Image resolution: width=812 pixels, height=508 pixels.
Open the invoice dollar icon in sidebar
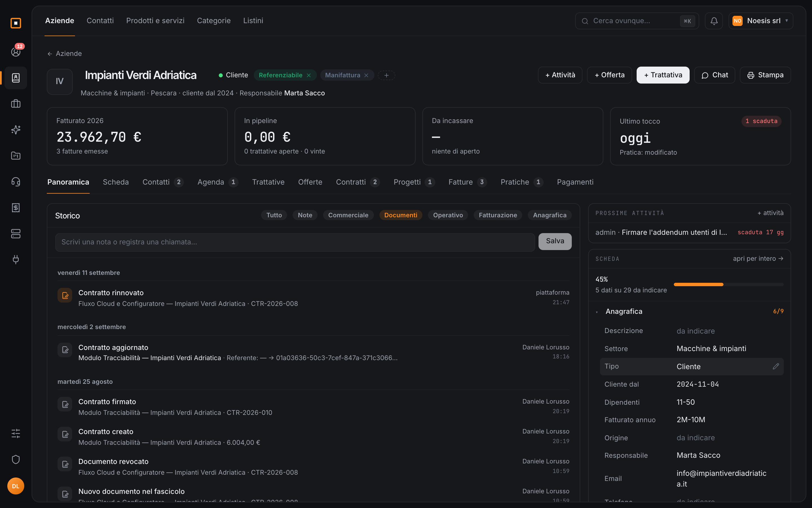tap(16, 208)
